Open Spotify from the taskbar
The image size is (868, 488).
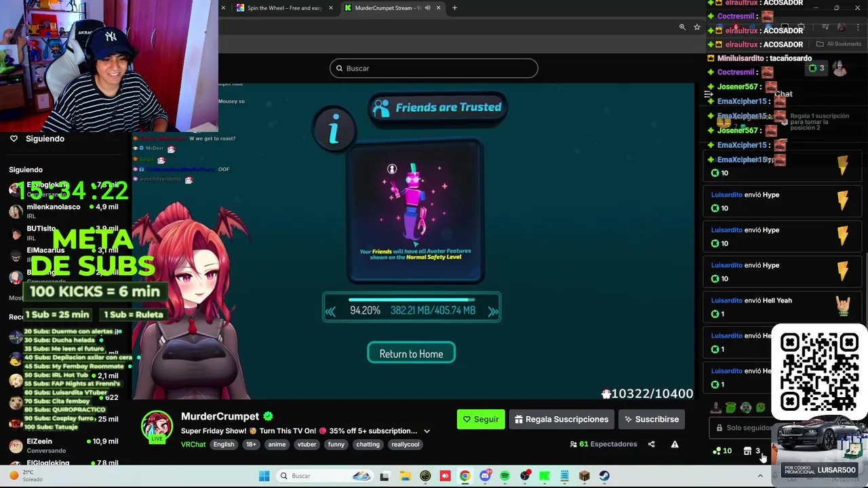pyautogui.click(x=505, y=476)
